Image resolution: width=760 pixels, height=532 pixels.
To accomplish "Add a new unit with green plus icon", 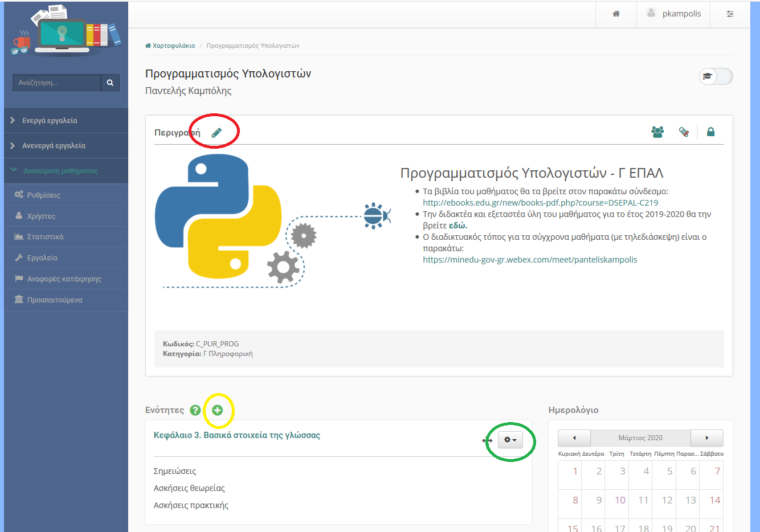I will coord(217,410).
